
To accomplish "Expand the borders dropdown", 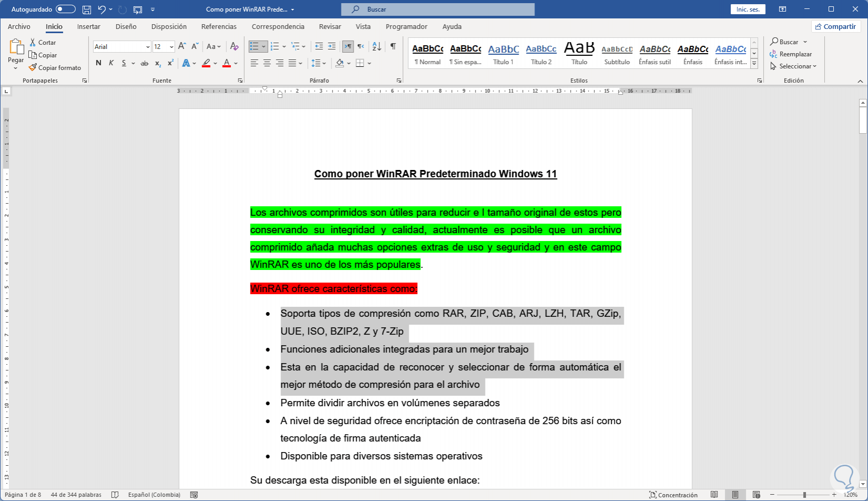I will coord(369,63).
